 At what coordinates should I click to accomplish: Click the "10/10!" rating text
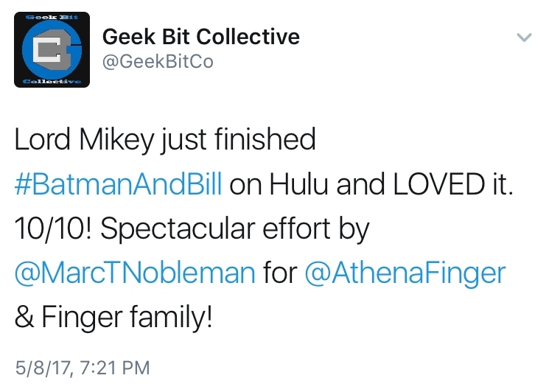tap(52, 228)
